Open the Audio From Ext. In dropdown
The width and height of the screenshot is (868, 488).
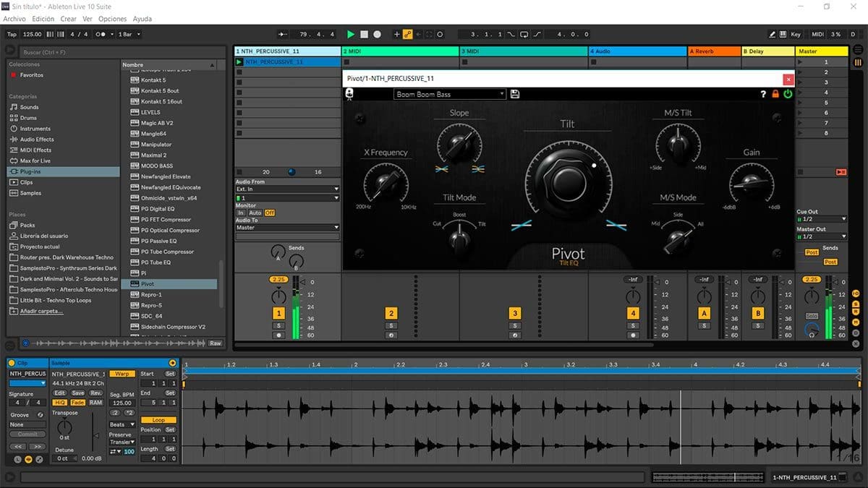click(x=287, y=189)
